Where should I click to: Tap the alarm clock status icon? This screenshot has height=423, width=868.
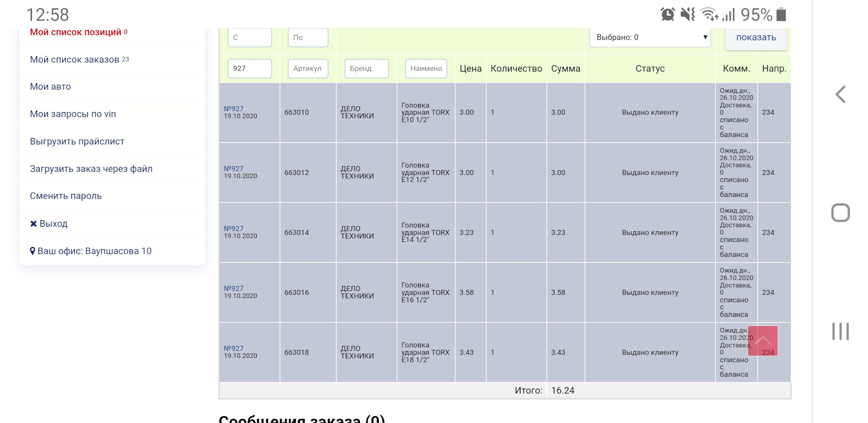coord(667,14)
